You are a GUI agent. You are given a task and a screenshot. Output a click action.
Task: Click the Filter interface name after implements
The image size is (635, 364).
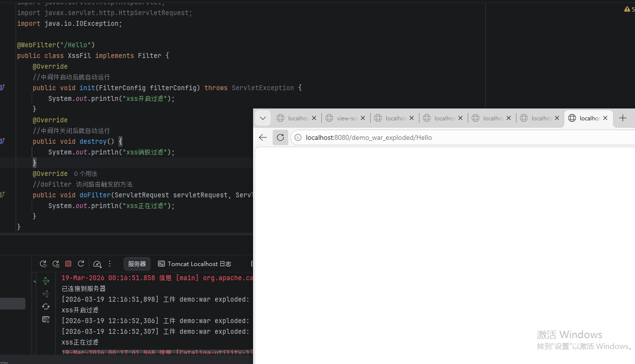[150, 56]
